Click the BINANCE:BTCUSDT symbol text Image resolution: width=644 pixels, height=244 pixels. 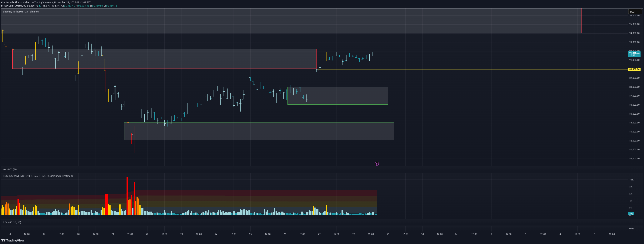pos(12,6)
